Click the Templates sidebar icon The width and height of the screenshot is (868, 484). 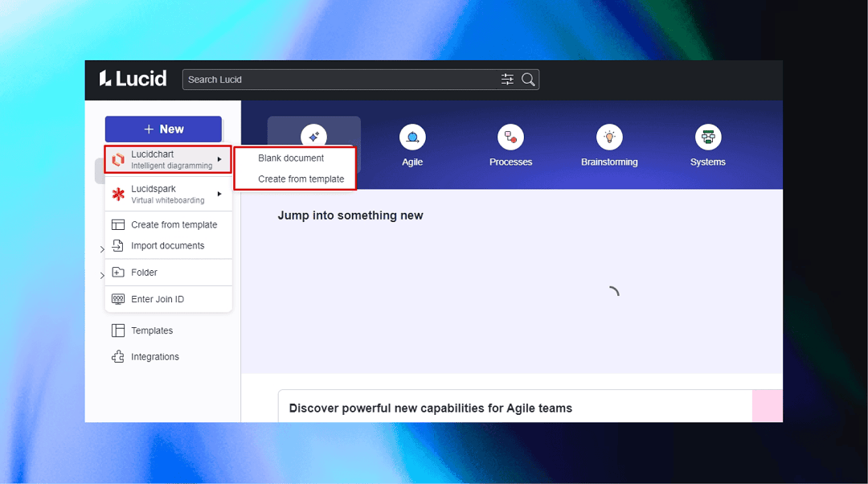click(x=118, y=330)
